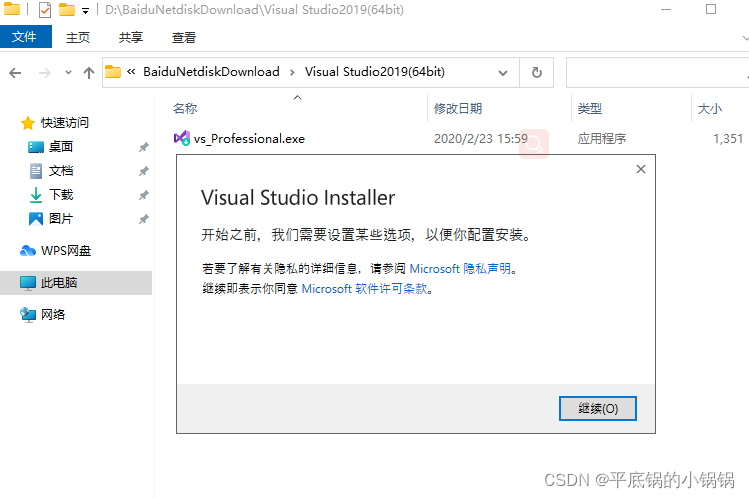
Task: Expand the ribbon with the chevron
Action: pyautogui.click(x=745, y=38)
